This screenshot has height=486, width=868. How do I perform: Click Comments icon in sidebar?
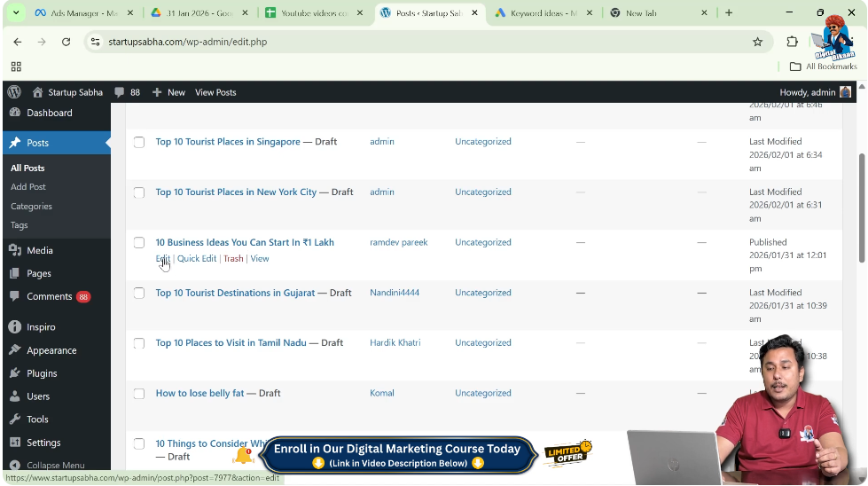[15, 296]
